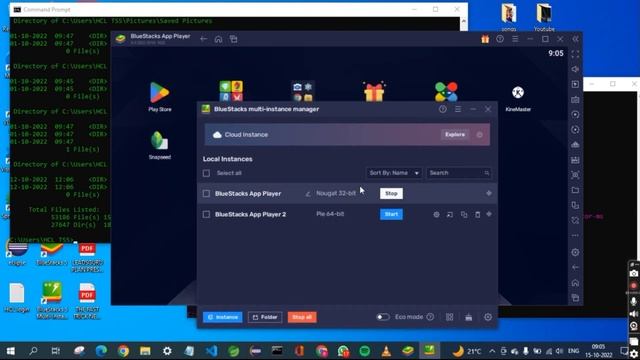The height and width of the screenshot is (360, 640).
Task: Create desktop shortcut for App Player 2
Action: [x=450, y=214]
